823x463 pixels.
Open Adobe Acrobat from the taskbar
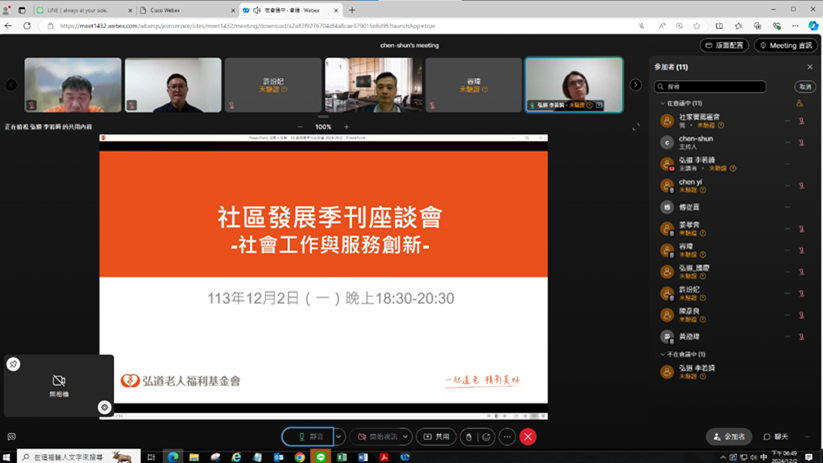pos(384,457)
